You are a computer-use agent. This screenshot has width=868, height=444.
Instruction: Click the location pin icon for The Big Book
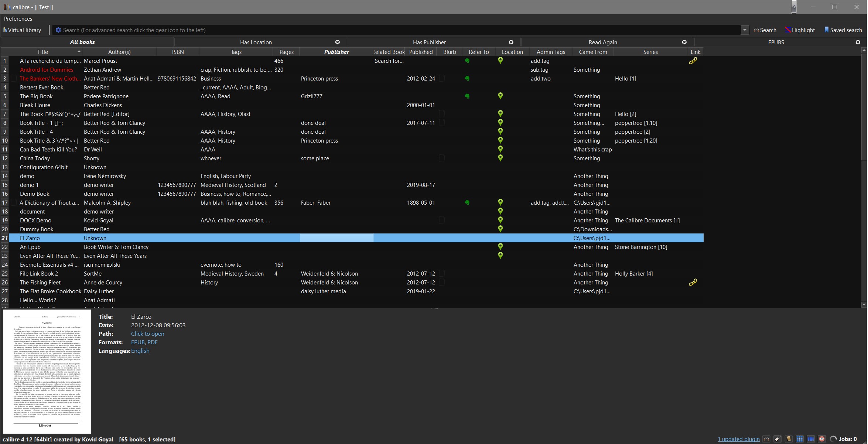click(500, 96)
